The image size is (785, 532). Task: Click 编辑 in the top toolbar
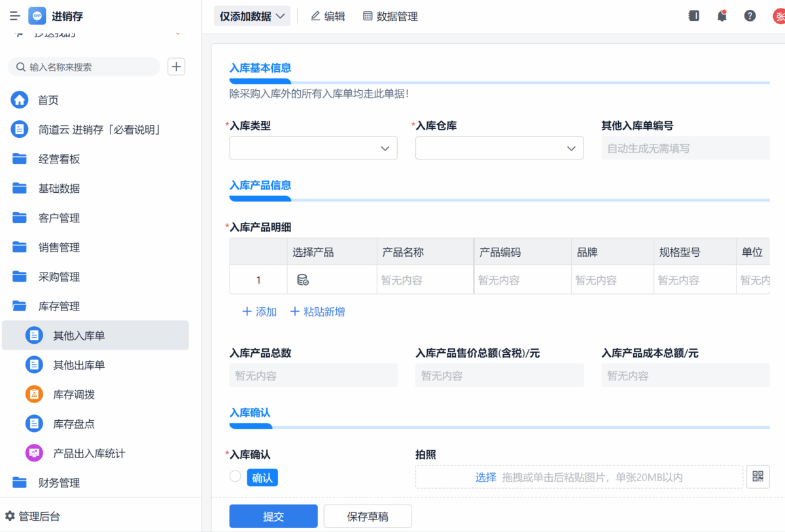tap(328, 16)
